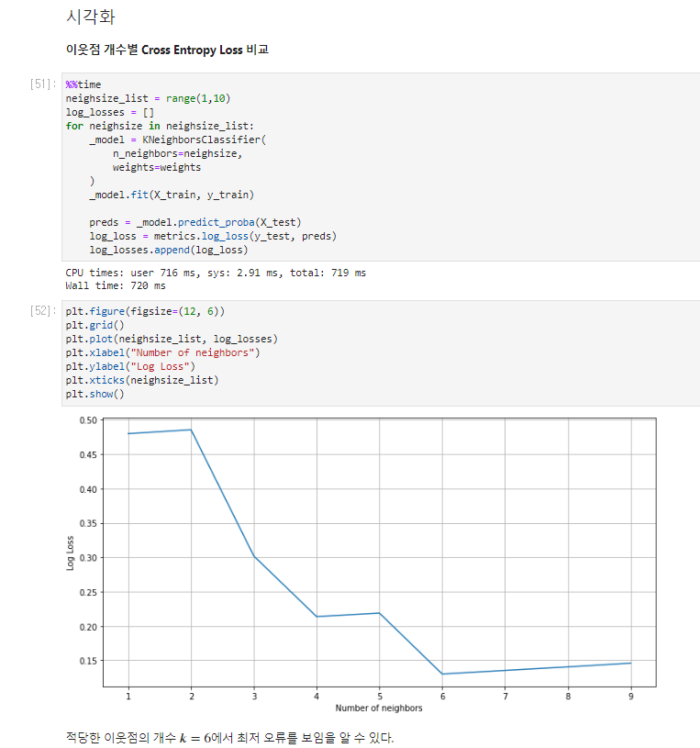
Task: Click the line peak at 2 neighbors
Action: 191,430
